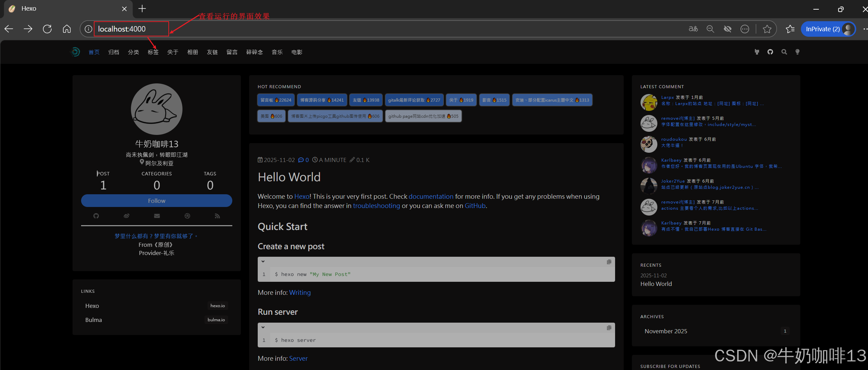This screenshot has height=370, width=868.
Task: Open site search magnifier icon
Action: [784, 52]
